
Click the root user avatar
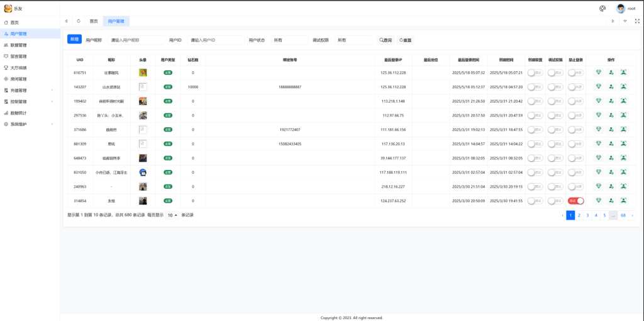pos(621,8)
